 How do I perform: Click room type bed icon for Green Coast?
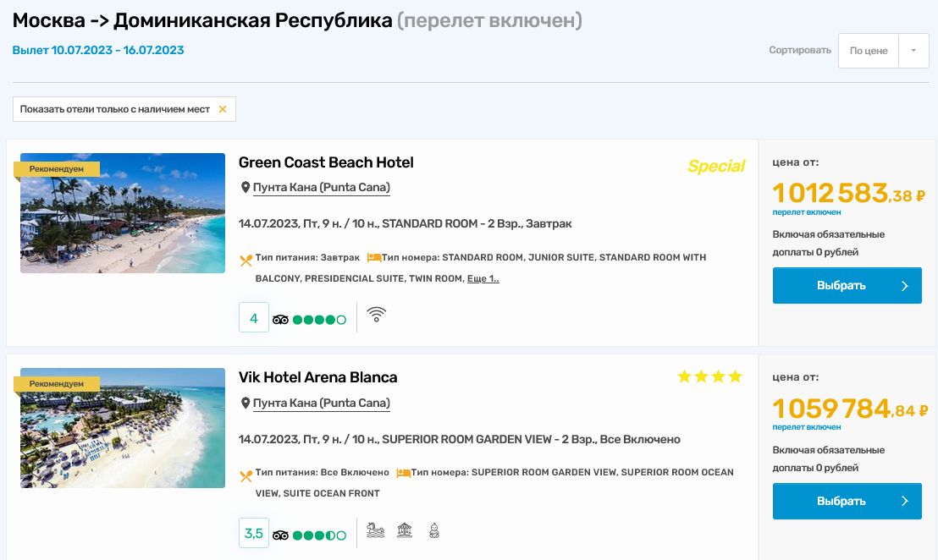pos(374,258)
